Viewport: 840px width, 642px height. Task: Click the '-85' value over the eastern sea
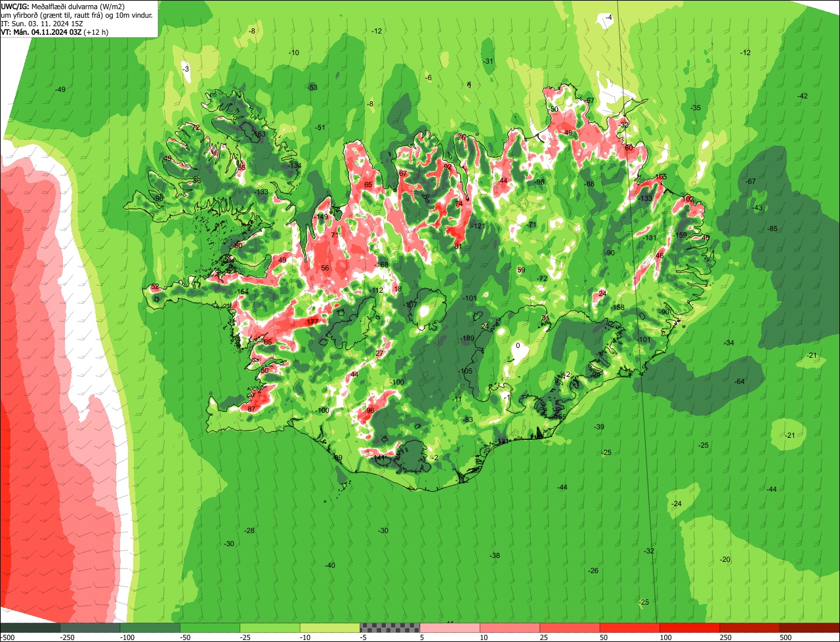[x=772, y=228]
